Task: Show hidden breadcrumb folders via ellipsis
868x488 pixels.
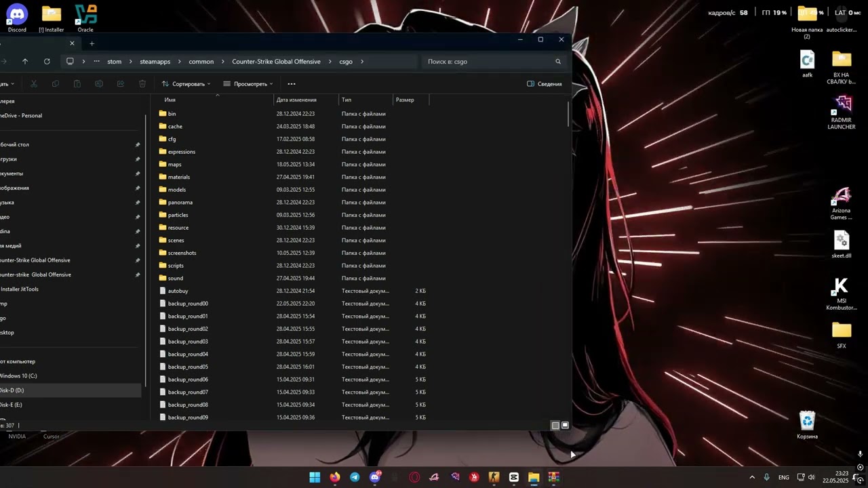Action: 97,62
